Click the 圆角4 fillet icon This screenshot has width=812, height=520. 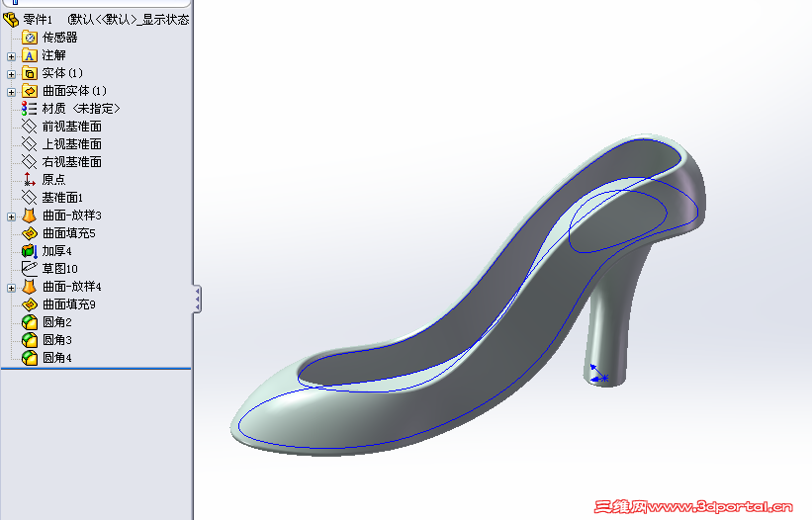click(x=30, y=358)
